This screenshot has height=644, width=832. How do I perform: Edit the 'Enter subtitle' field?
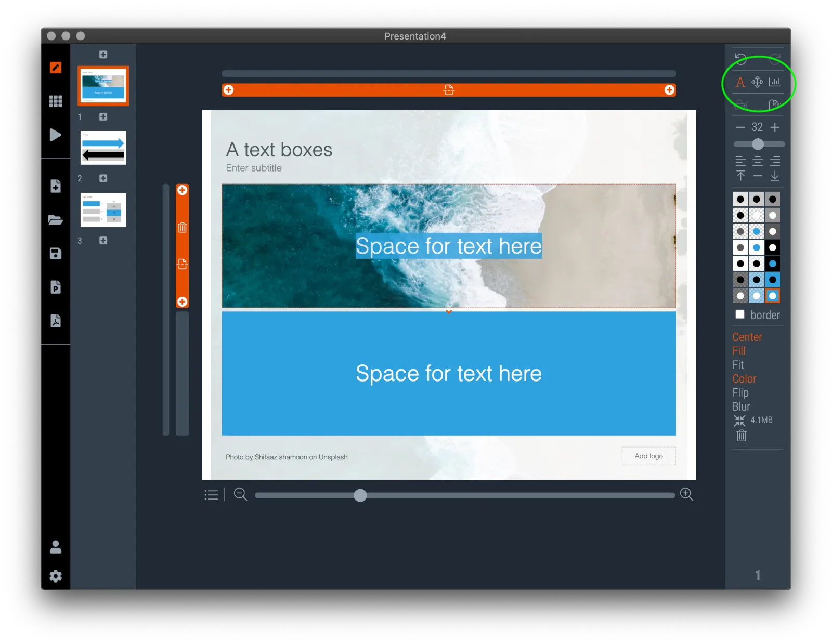254,168
